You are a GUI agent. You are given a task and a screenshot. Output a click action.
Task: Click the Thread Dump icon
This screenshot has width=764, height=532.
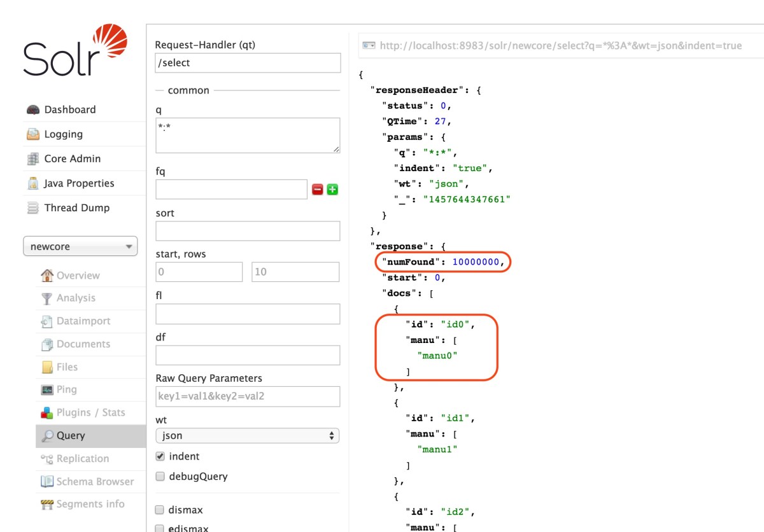pyautogui.click(x=33, y=208)
